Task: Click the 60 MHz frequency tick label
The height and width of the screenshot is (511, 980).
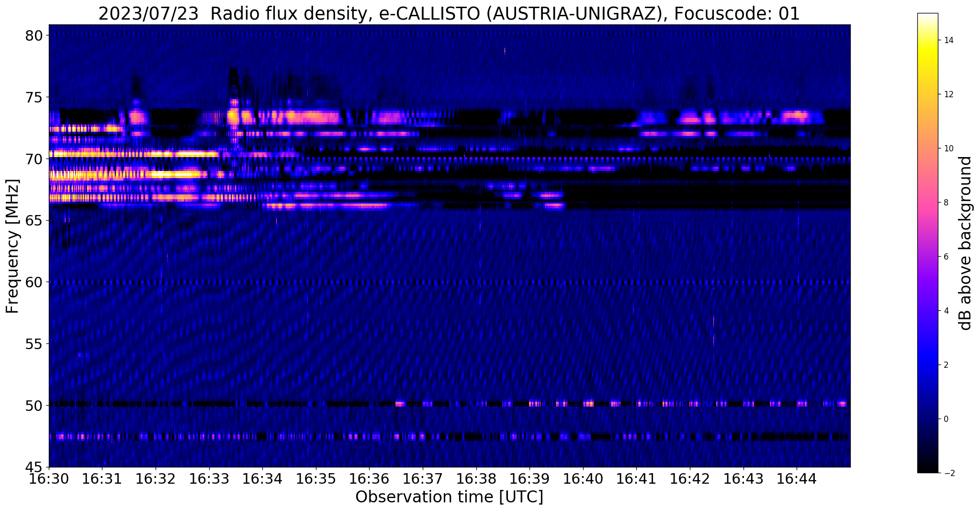Action: pyautogui.click(x=35, y=282)
